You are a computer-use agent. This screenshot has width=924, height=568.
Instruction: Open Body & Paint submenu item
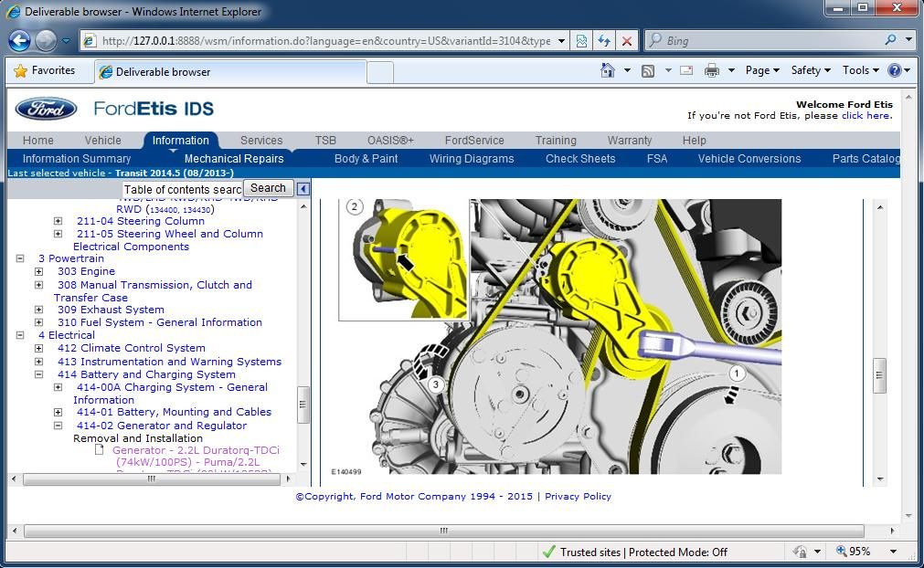[366, 158]
